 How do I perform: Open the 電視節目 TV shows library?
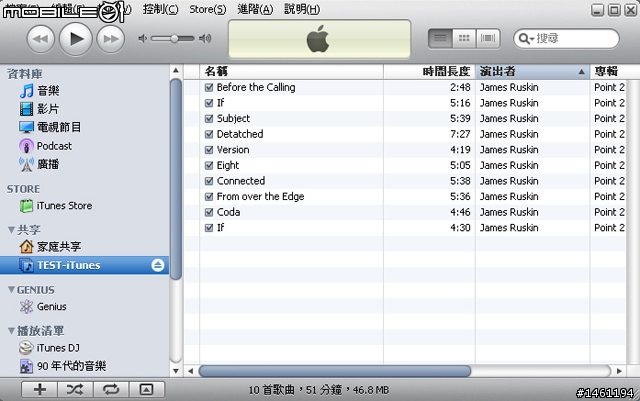click(x=50, y=127)
